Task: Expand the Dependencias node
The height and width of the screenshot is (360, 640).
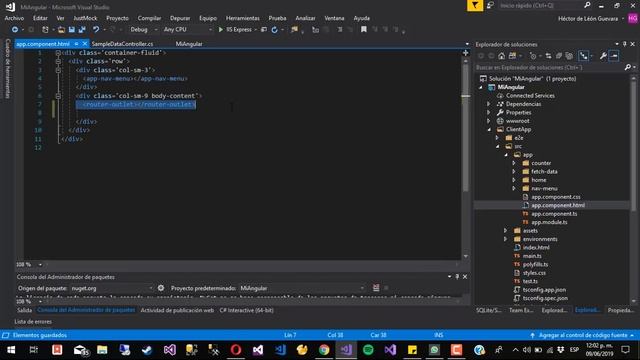Action: (489, 104)
